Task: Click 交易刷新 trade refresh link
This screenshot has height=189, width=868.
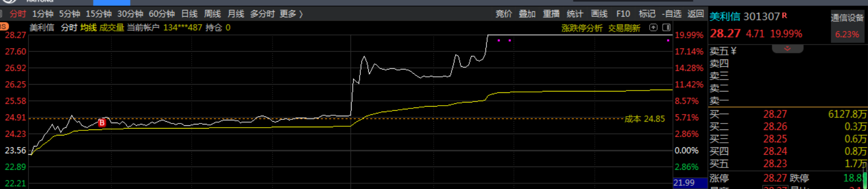Action: [x=624, y=28]
